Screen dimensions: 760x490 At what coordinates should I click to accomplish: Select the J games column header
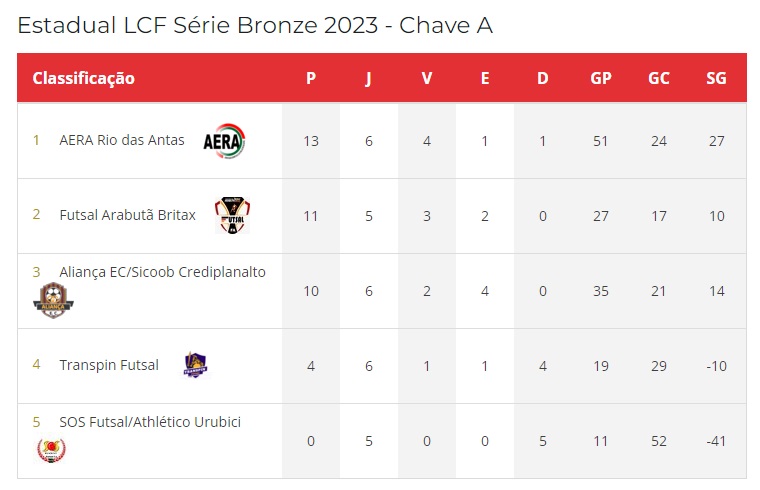click(x=368, y=78)
